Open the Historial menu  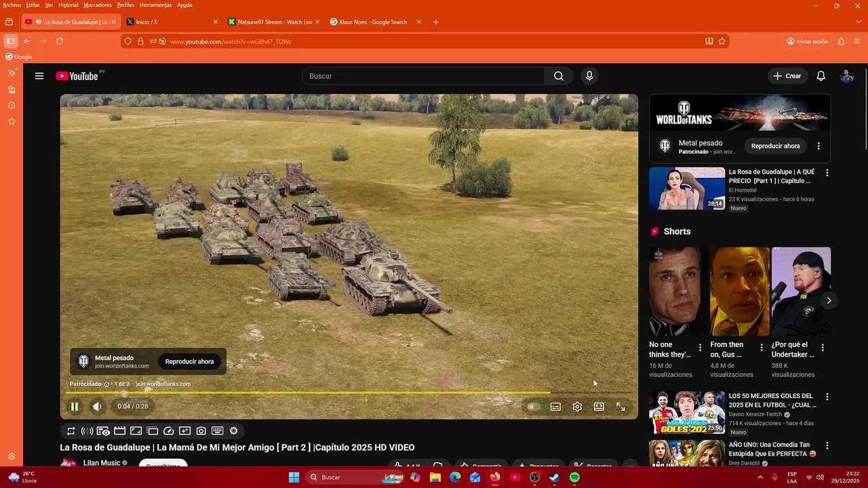[68, 5]
